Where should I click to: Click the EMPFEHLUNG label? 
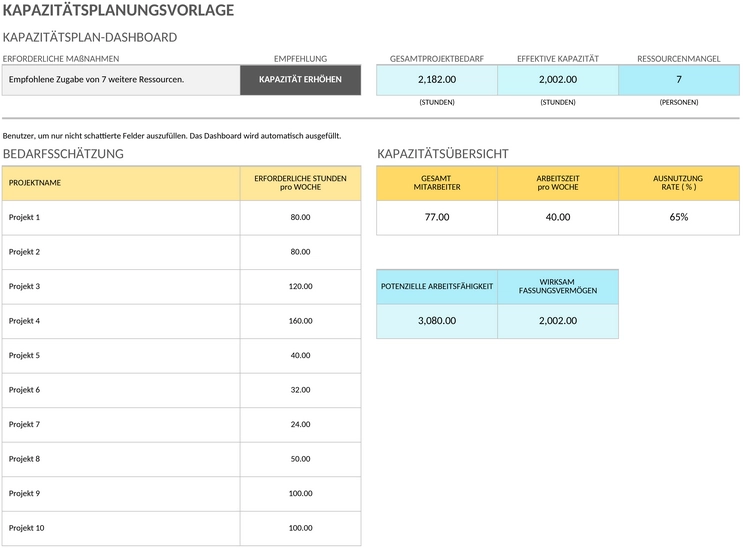[x=300, y=59]
